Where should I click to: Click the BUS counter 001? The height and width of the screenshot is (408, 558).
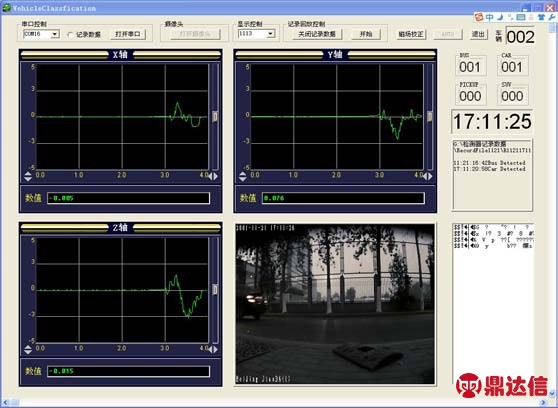pyautogui.click(x=470, y=67)
